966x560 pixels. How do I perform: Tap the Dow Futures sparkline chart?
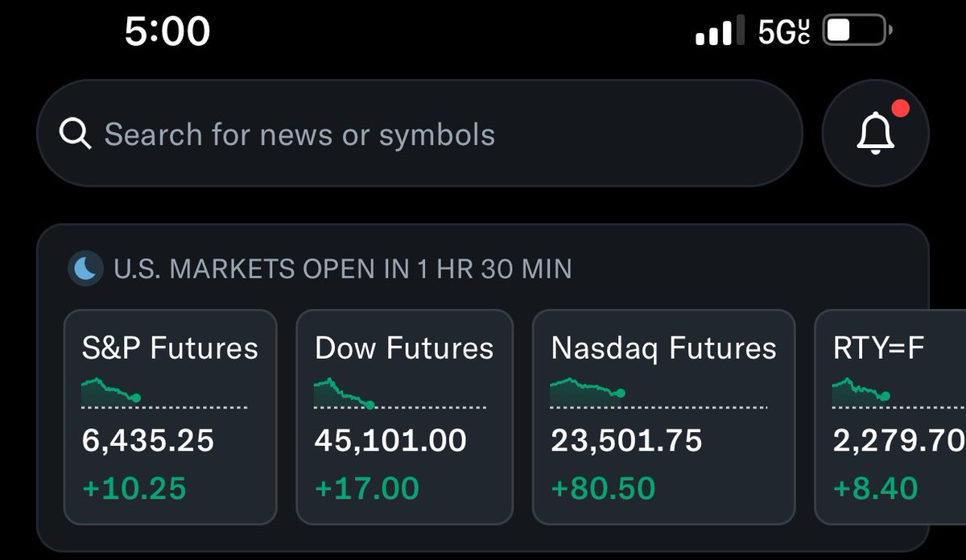(x=344, y=392)
